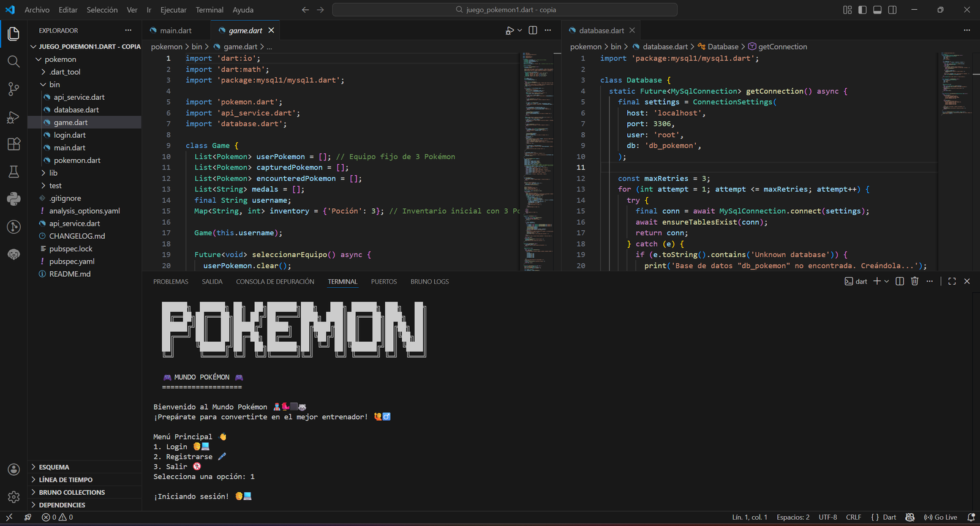
Task: Open the Terminal menu in menu bar
Action: 209,10
